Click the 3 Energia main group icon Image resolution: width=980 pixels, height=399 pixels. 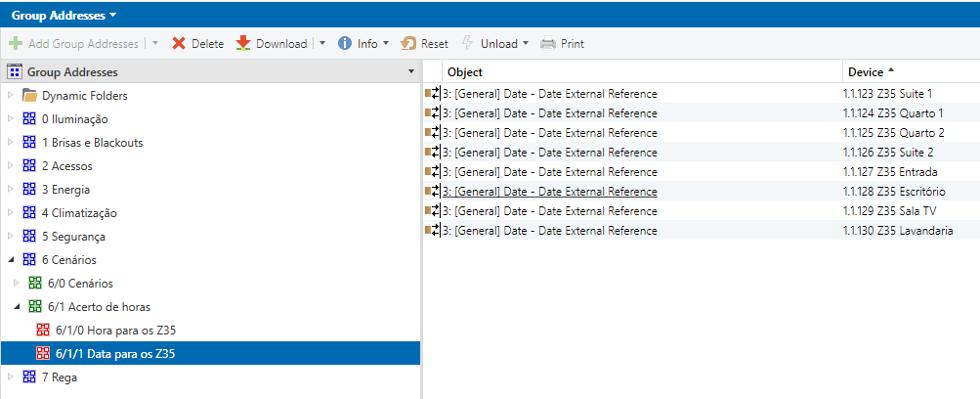coord(29,190)
